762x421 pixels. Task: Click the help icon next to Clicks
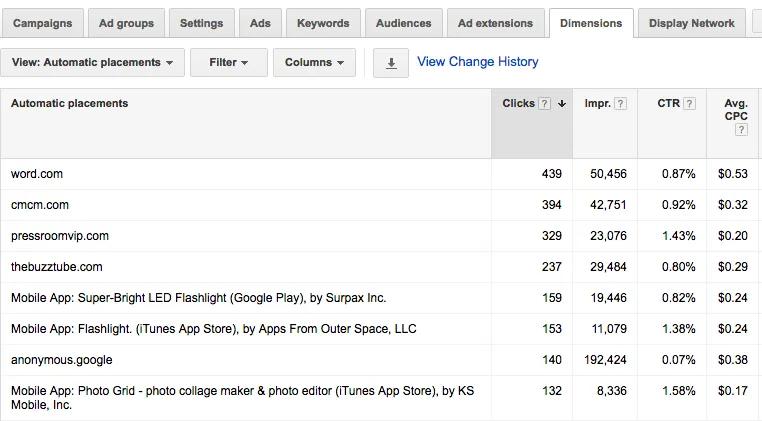point(545,104)
